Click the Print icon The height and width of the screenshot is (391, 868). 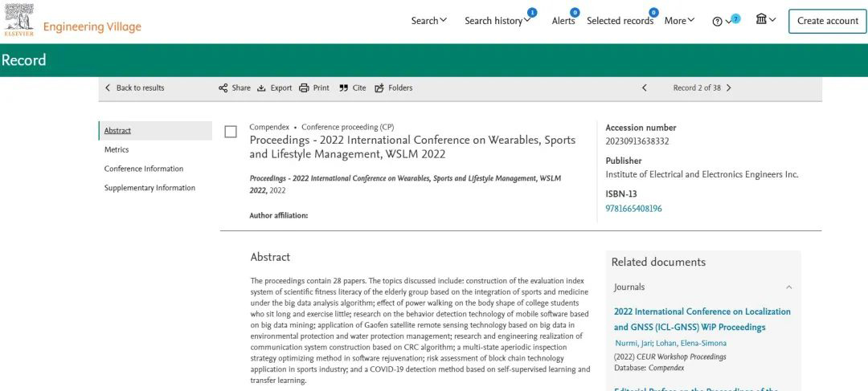pos(304,88)
